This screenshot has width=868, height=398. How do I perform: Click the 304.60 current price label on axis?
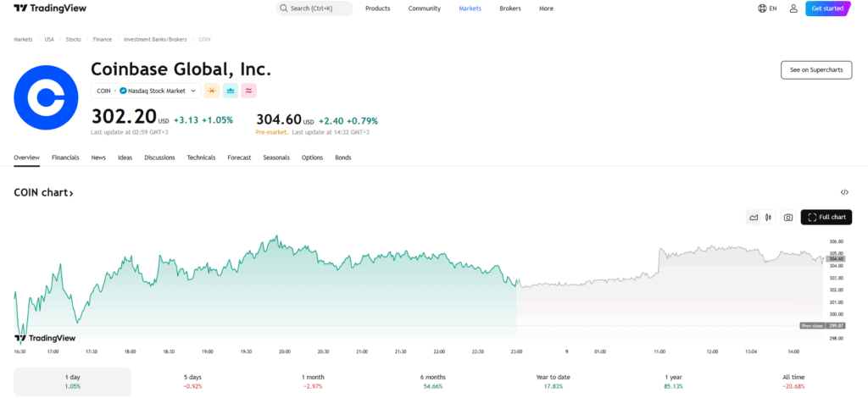click(x=835, y=259)
